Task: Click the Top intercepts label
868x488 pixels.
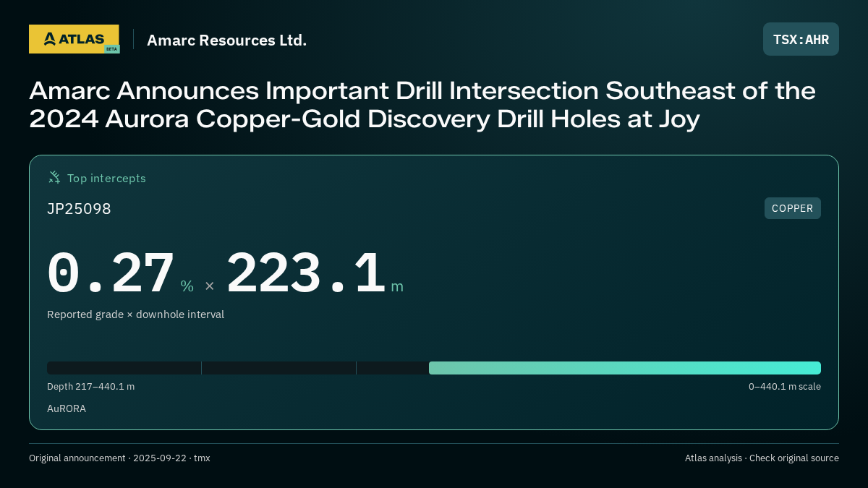Action: click(x=106, y=178)
